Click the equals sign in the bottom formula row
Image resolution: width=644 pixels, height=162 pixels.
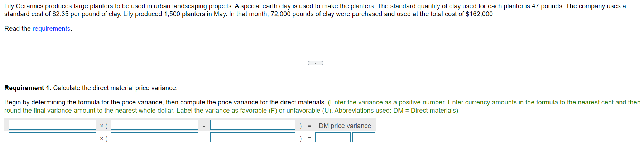tap(309, 138)
